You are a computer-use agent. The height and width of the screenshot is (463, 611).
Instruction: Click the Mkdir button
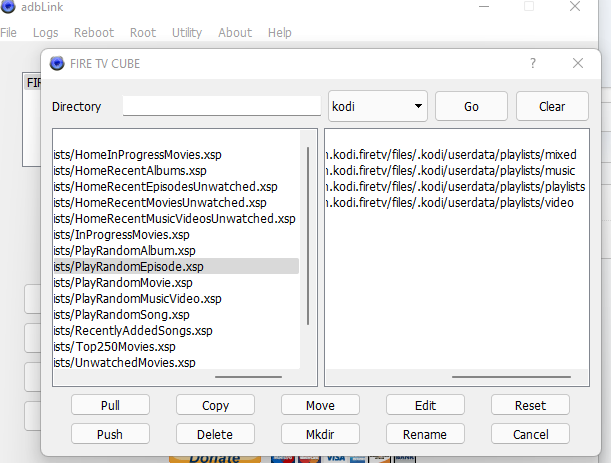(320, 434)
